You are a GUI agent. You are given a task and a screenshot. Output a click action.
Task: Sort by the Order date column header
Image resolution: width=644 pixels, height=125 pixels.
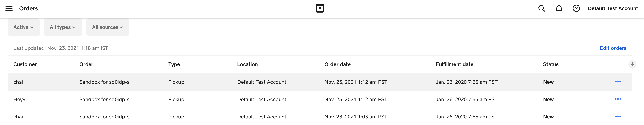coord(337,64)
